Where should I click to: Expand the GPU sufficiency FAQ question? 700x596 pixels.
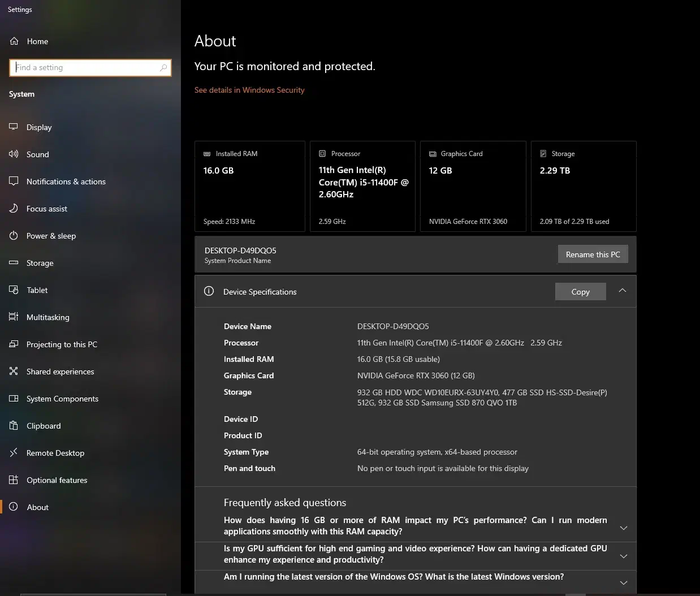pos(623,556)
